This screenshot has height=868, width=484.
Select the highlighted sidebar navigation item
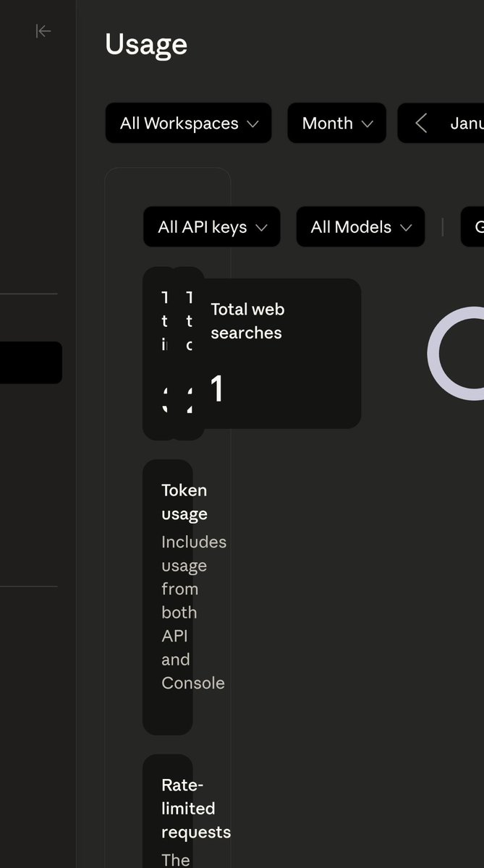tap(31, 362)
